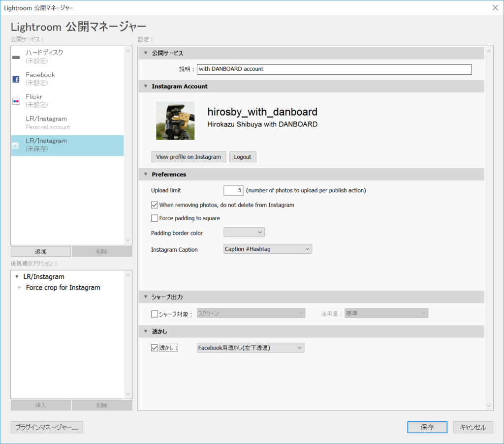
Task: Close the Lightroom 公開マネージャー dialog
Action: point(495,8)
